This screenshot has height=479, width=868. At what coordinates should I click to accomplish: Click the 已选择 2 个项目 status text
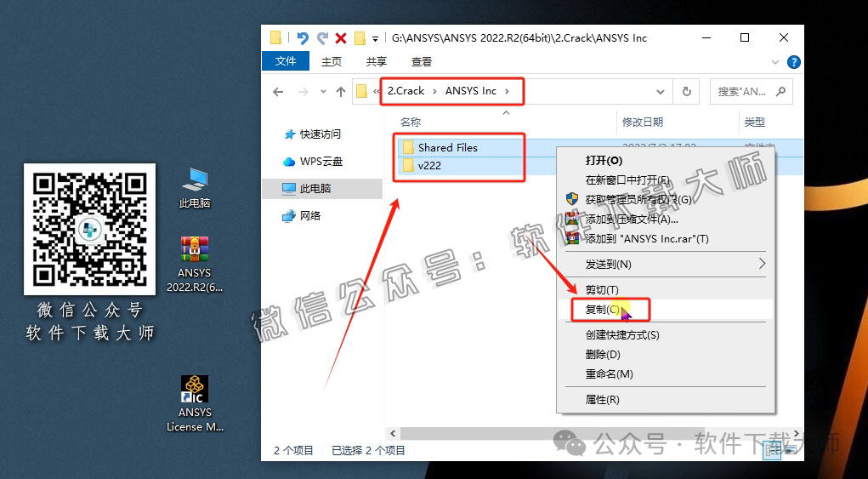tap(368, 450)
